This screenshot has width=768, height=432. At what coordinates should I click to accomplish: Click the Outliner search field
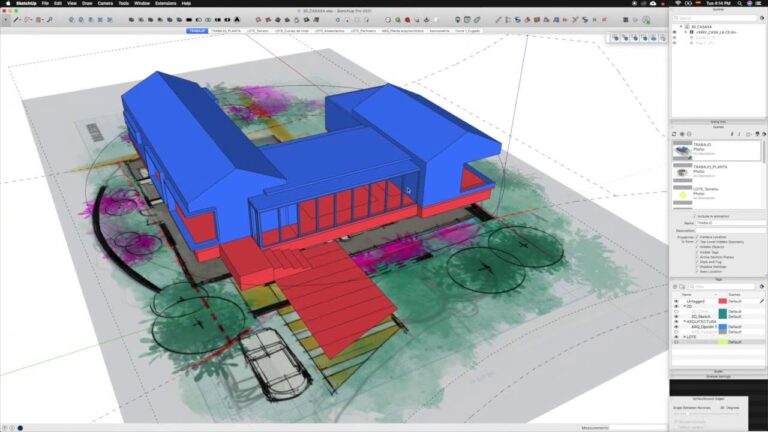point(715,18)
